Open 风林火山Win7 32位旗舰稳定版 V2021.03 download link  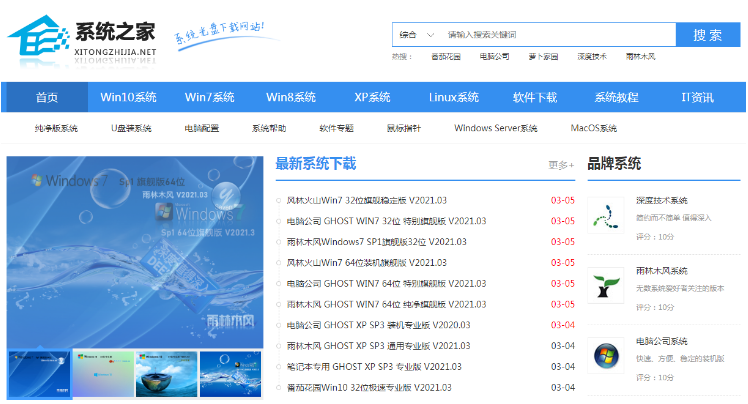(366, 199)
